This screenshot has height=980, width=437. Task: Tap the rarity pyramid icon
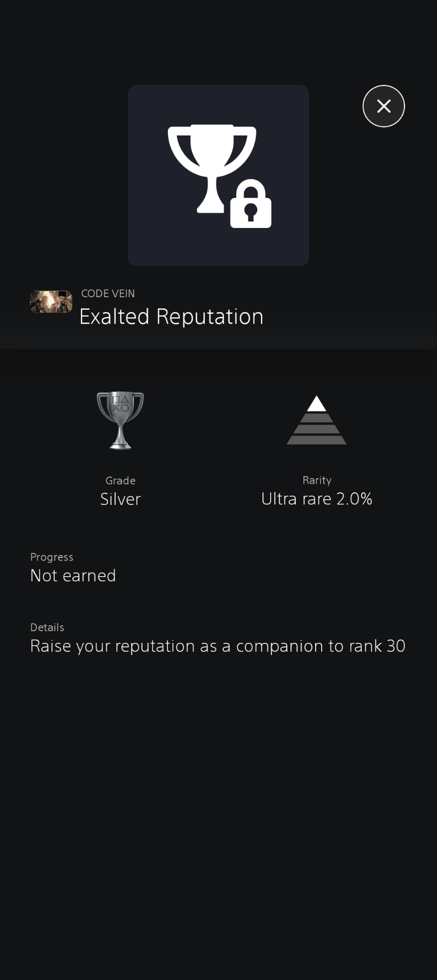317,421
